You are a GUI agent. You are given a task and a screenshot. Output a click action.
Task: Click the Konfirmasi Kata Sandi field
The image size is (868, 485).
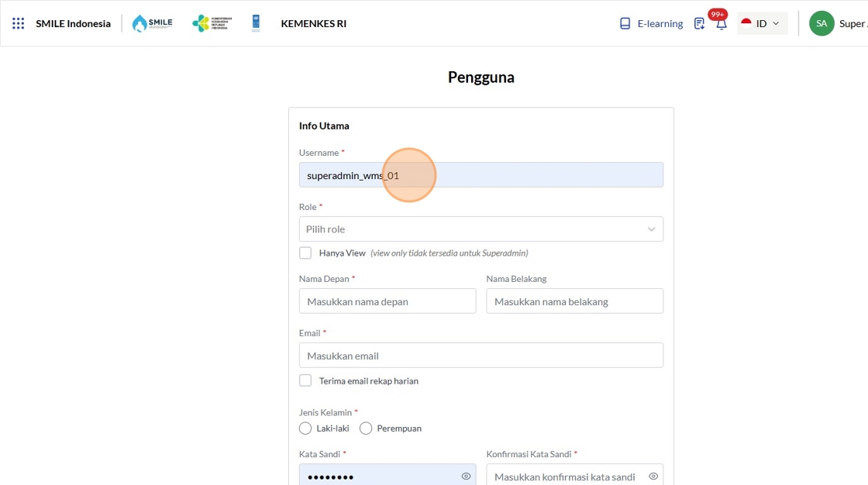point(574,475)
